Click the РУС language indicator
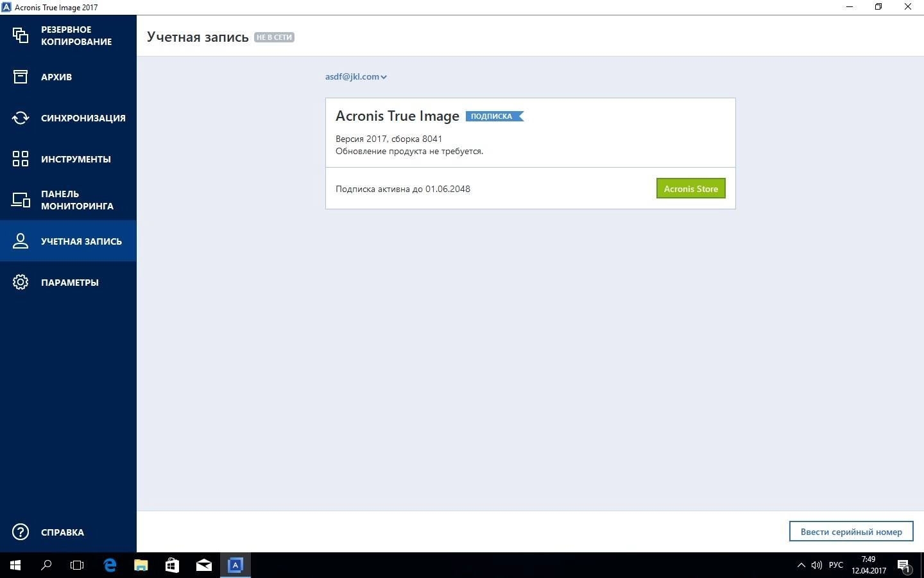924x578 pixels. tap(835, 565)
